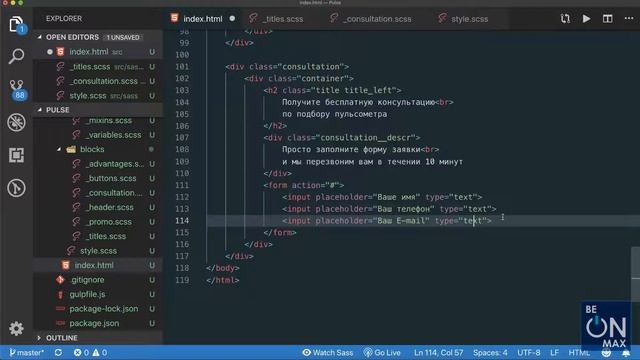Click Ln 114, Col 57 position indicator
Viewport: 640px width, 360px height.
(x=438, y=353)
